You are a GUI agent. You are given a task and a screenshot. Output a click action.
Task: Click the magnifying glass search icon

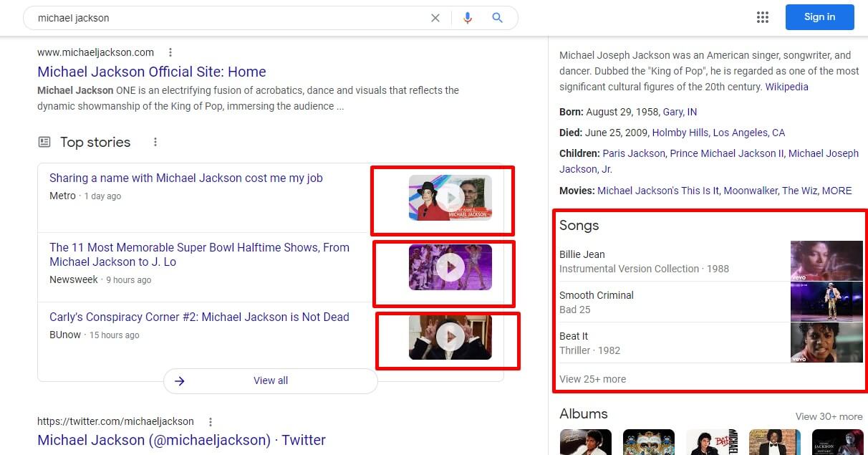(498, 18)
